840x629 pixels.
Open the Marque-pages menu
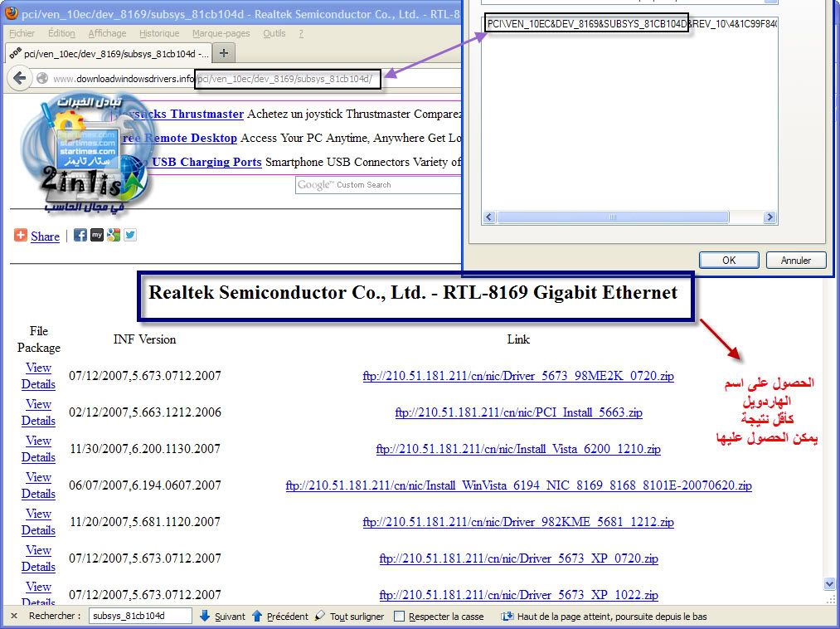221,33
